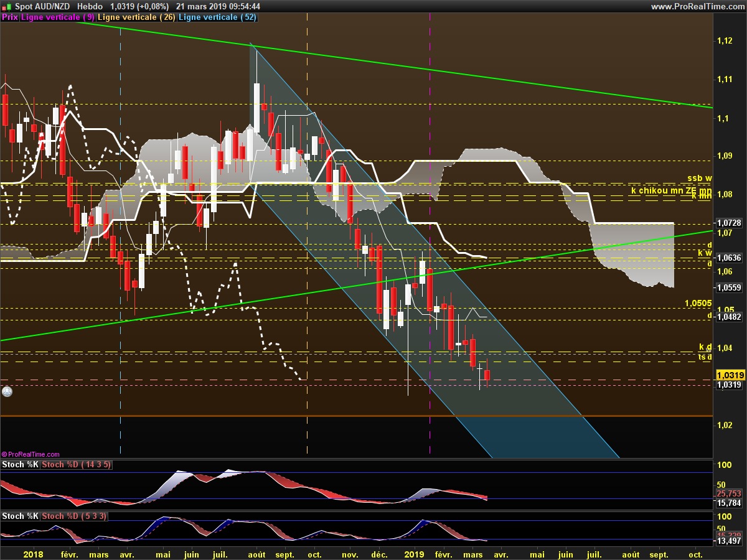The height and width of the screenshot is (560, 747).
Task: Click the candlestick icon beside Spot AUD/NZD
Action: point(7,6)
